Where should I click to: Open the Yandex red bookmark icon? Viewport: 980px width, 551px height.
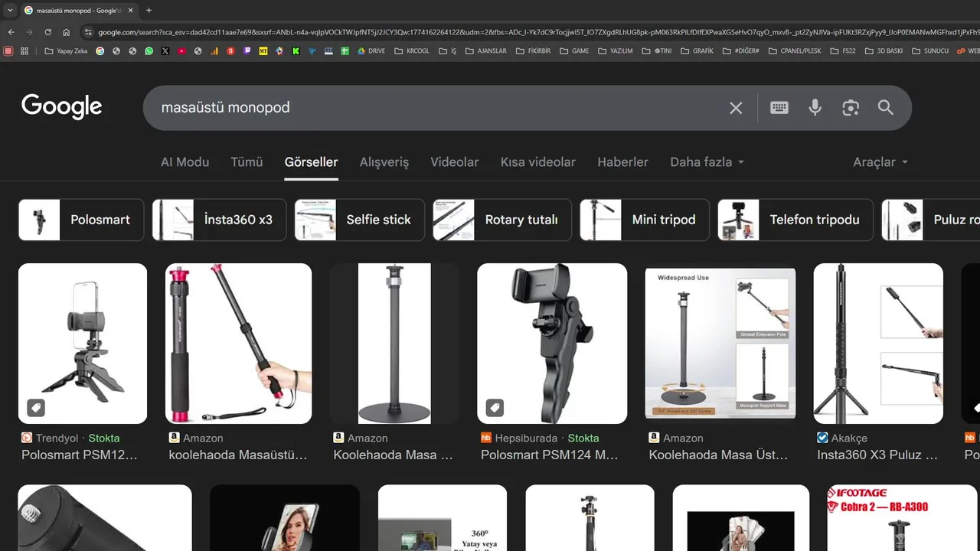(230, 51)
